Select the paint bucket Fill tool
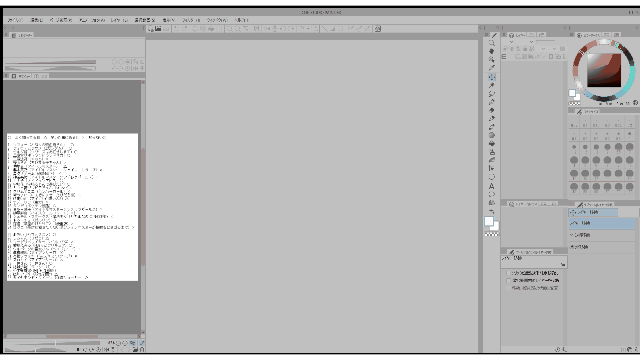640x360 pixels. [491, 144]
